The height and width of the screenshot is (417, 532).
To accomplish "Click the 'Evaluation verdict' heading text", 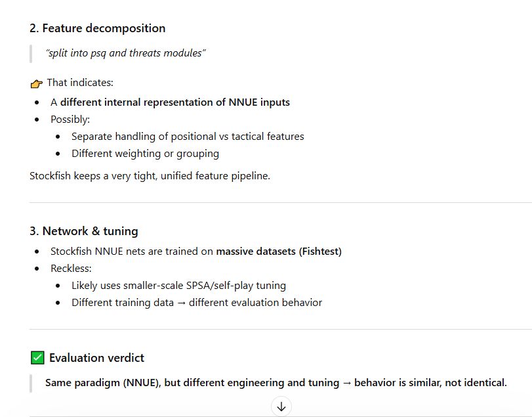I will click(x=96, y=358).
